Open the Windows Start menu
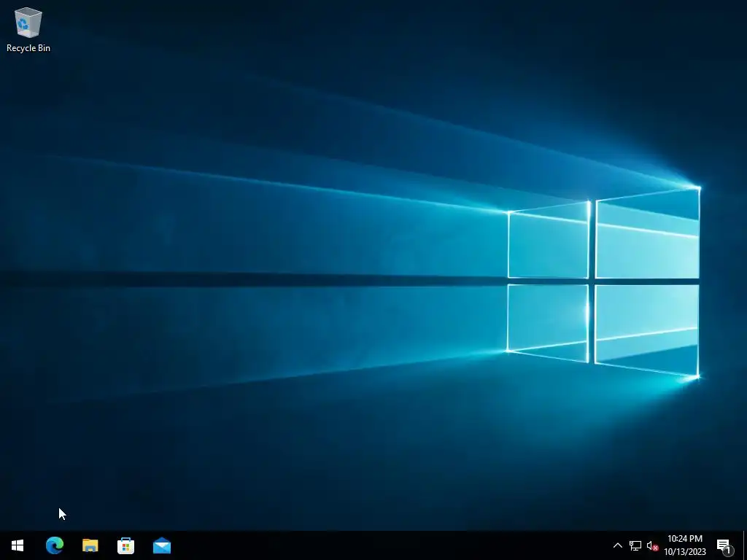 (18, 545)
